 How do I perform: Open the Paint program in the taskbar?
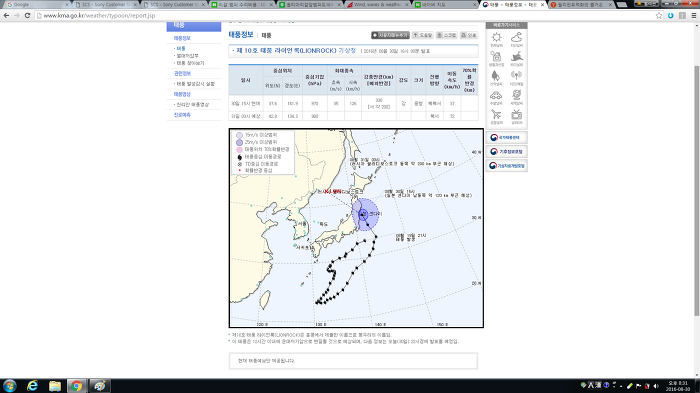point(99,385)
